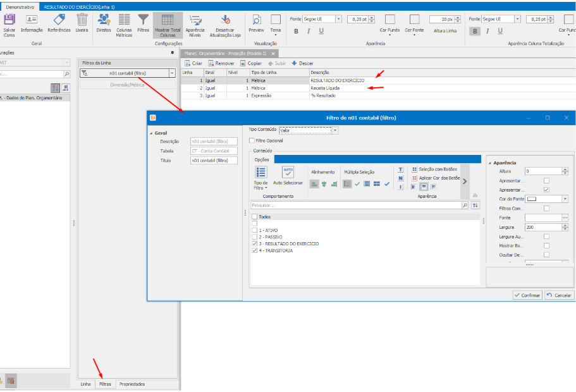Click the sort toggle beside Pesquisar field
The height and width of the screenshot is (392, 576).
point(475,205)
